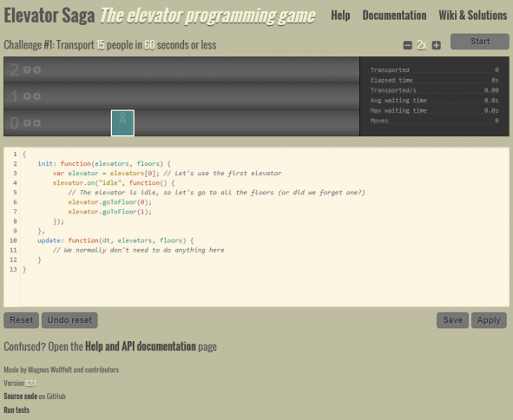Click the floor 0 up call button

click(x=27, y=122)
